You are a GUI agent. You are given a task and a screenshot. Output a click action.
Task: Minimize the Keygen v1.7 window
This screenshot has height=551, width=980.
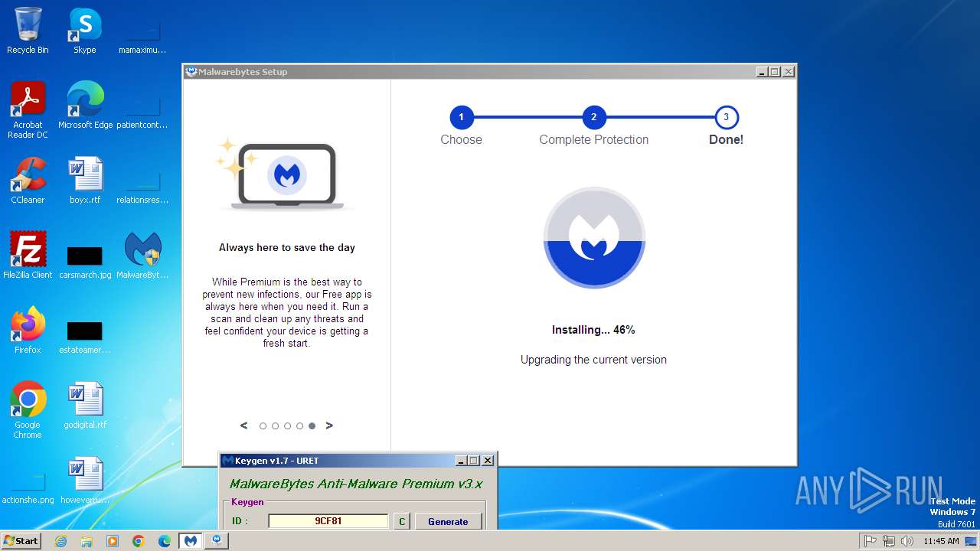pos(461,461)
